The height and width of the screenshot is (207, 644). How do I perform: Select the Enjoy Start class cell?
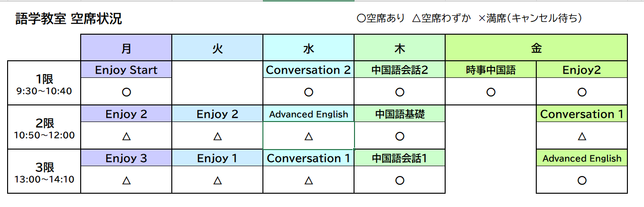tap(126, 70)
